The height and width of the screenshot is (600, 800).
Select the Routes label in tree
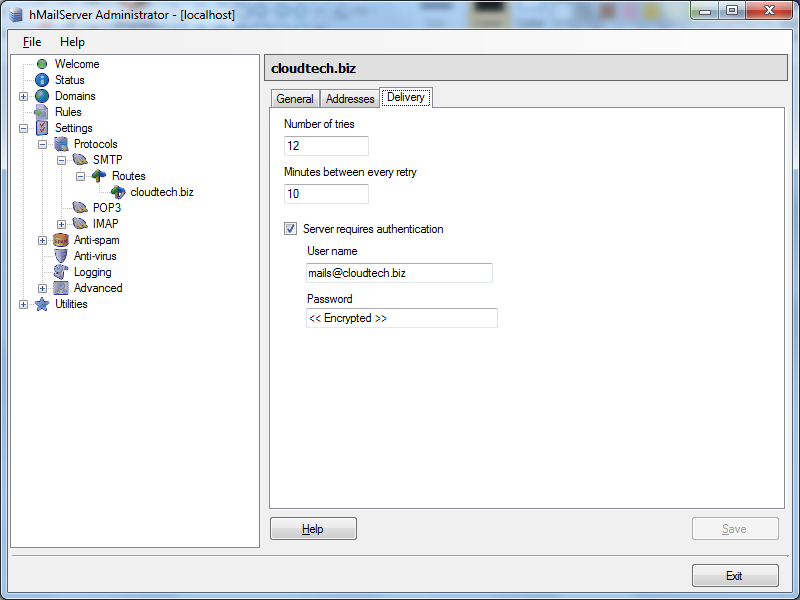[129, 176]
